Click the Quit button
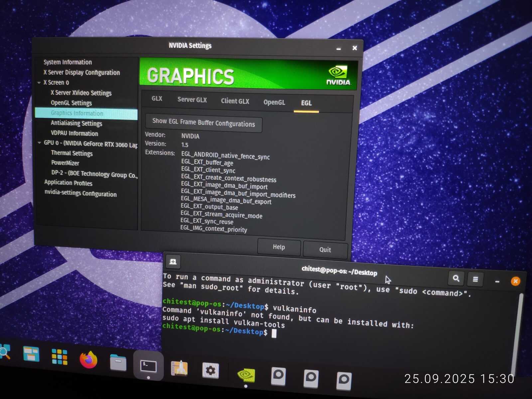This screenshot has height=399, width=532. 325,250
